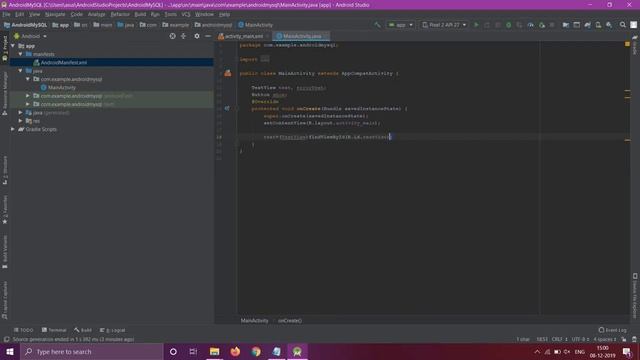Open the Window menu

[204, 14]
